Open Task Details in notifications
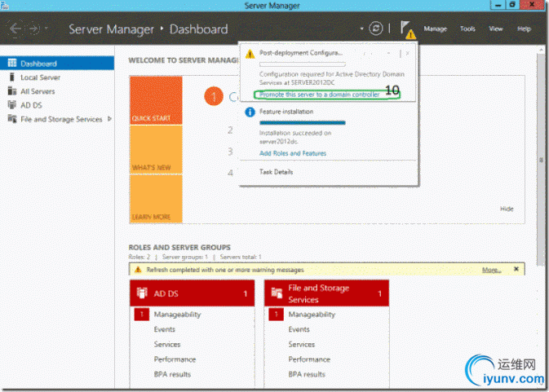This screenshot has width=549, height=392. tap(276, 172)
